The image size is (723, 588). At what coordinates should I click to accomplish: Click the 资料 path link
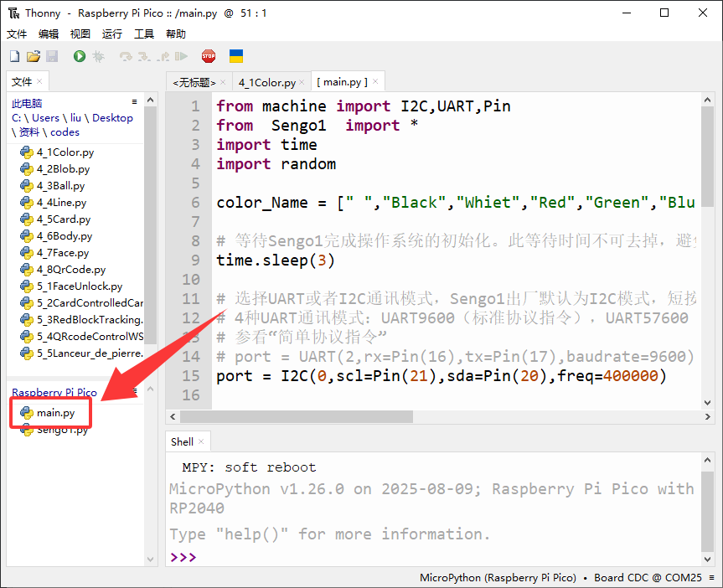click(29, 132)
